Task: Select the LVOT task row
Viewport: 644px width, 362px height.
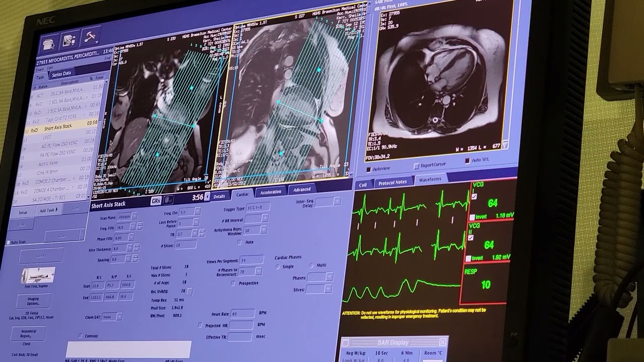Action: [x=59, y=136]
